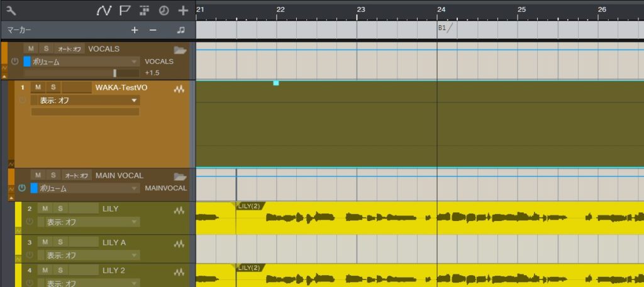644x287 pixels.
Task: Solo the LILY 2 track
Action: click(x=60, y=270)
